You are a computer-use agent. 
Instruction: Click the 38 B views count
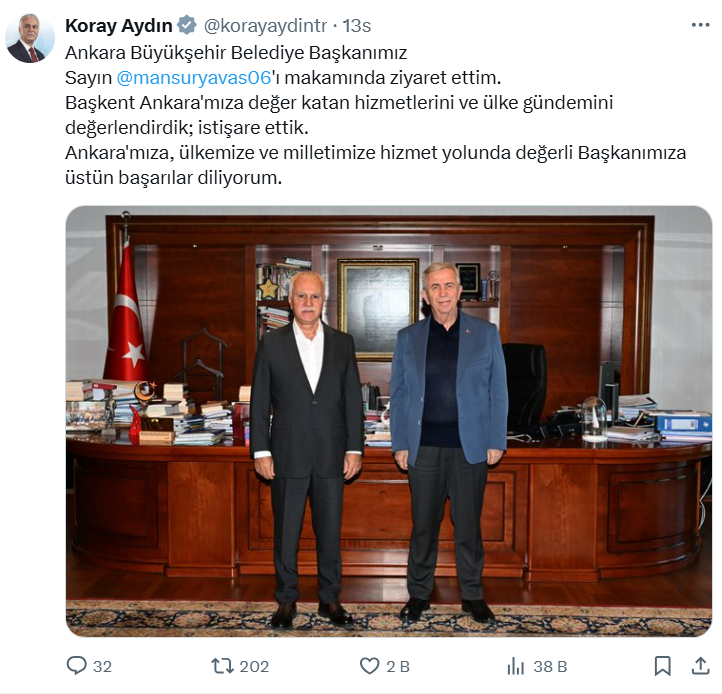coord(550,666)
